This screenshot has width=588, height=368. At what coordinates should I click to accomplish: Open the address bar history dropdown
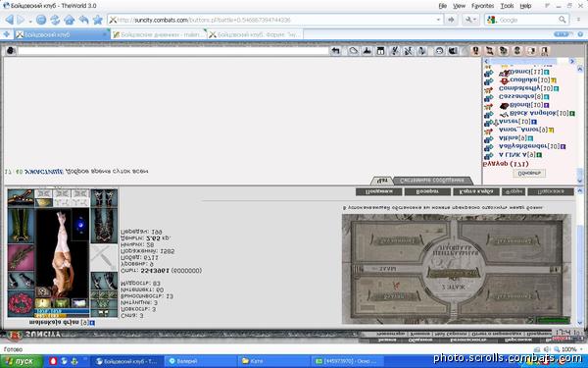tap(438, 20)
